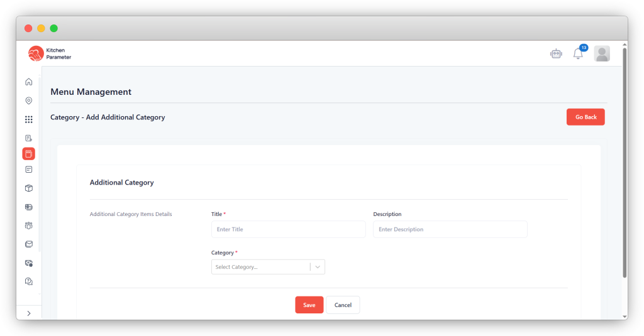The height and width of the screenshot is (336, 644).
Task: Expand the sidebar with bottom chevron arrow
Action: (28, 313)
